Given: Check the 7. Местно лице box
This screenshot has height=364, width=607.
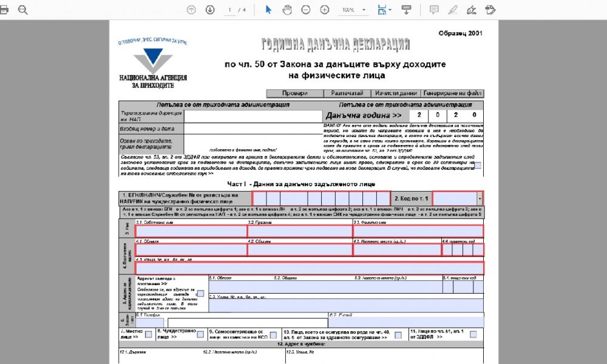Looking at the screenshot, I should 148,334.
